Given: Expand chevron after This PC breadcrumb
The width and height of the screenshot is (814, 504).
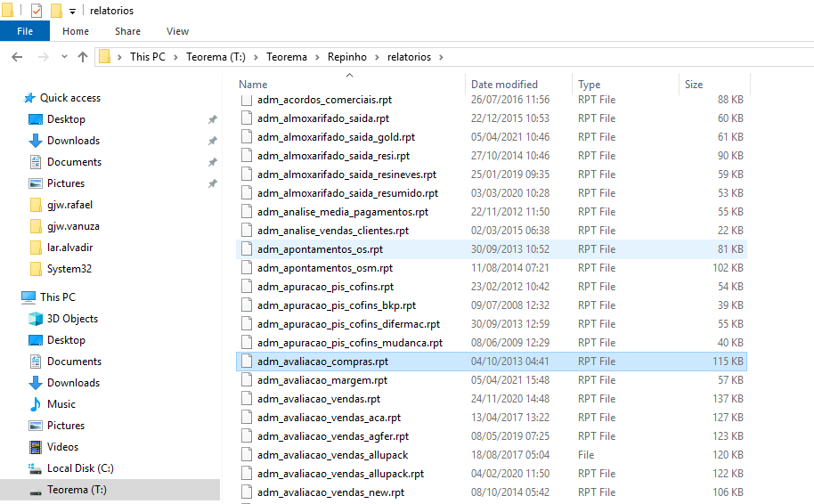Looking at the screenshot, I should click(x=175, y=57).
